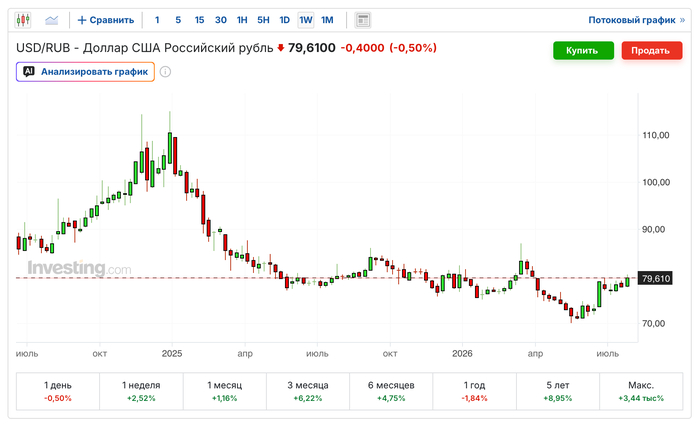Select the 30 minute interval

pos(221,20)
